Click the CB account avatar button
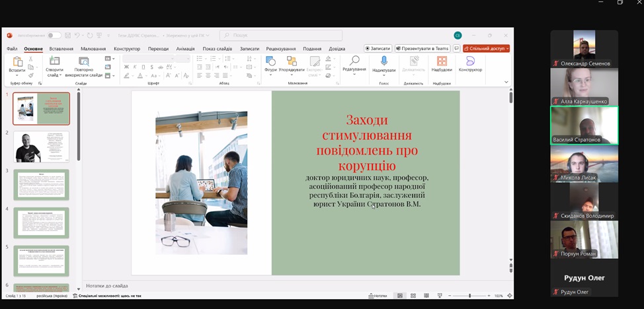 tap(458, 36)
